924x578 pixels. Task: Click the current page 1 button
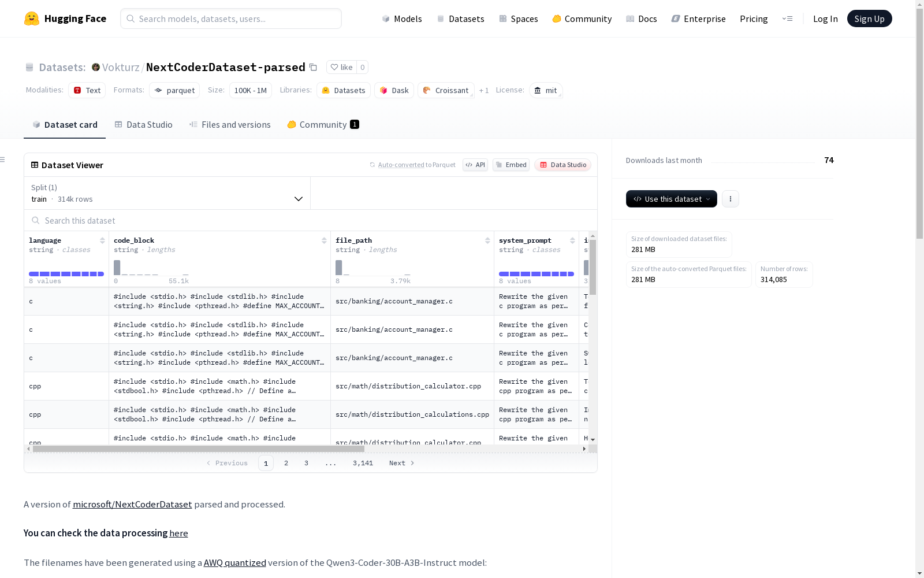coord(266,463)
